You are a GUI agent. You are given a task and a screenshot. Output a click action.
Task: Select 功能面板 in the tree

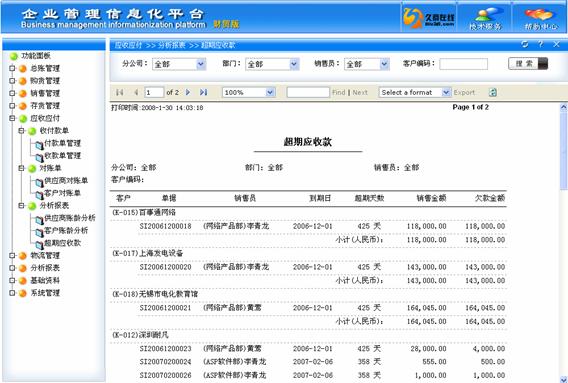(36, 55)
